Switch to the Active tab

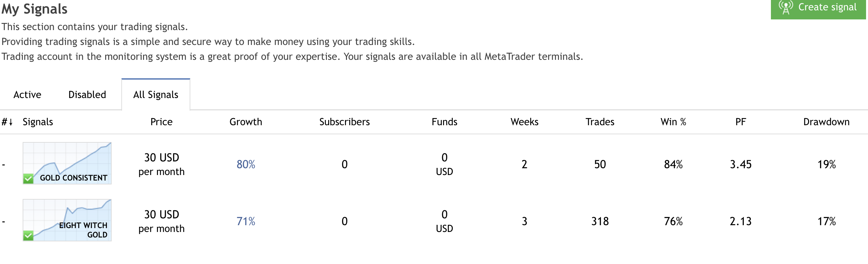pyautogui.click(x=27, y=94)
